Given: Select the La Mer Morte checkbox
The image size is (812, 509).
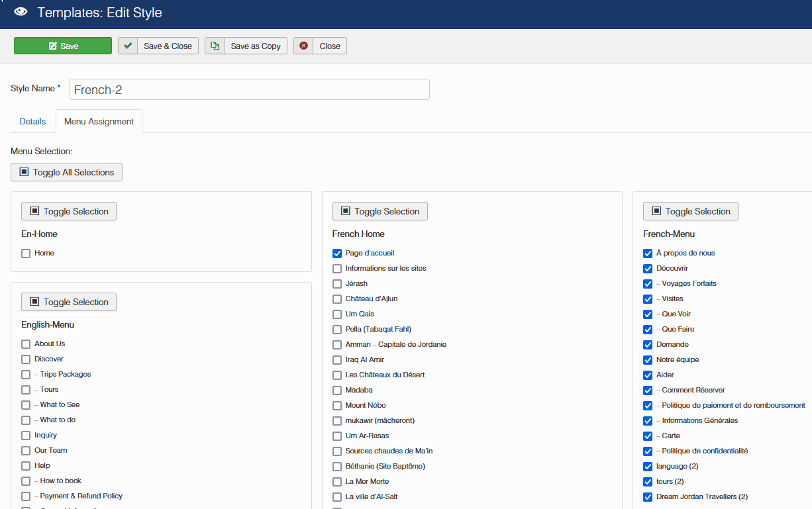Looking at the screenshot, I should tap(337, 482).
